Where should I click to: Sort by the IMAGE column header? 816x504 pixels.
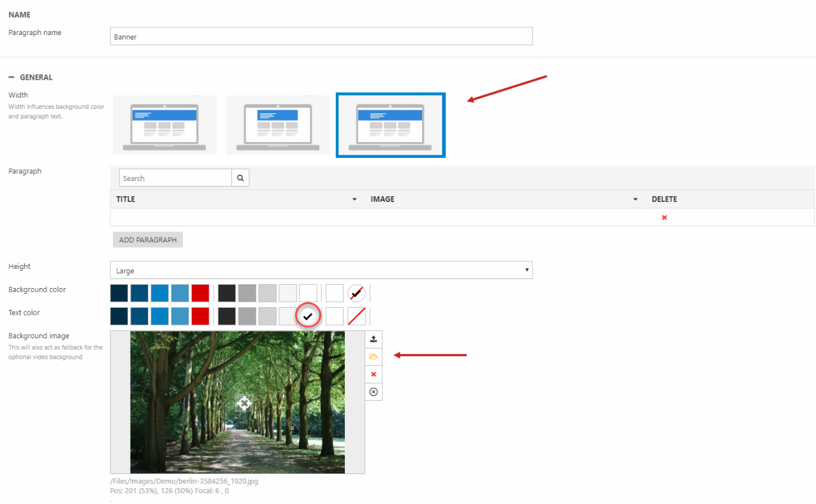click(382, 199)
